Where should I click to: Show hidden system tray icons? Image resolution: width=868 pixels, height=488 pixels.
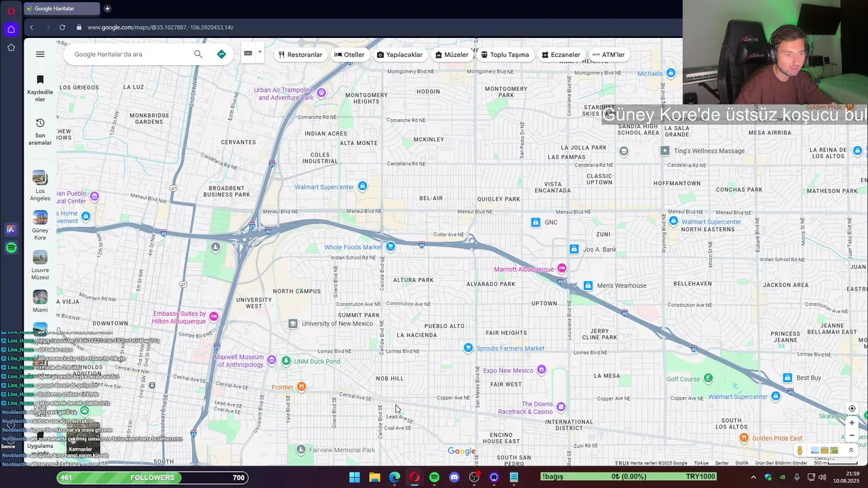[x=753, y=477]
